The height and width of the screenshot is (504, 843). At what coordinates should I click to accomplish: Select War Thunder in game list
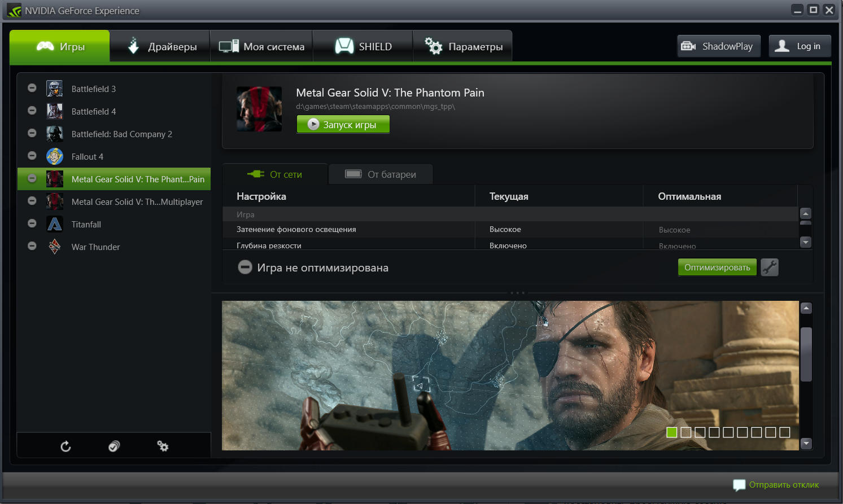(114, 247)
